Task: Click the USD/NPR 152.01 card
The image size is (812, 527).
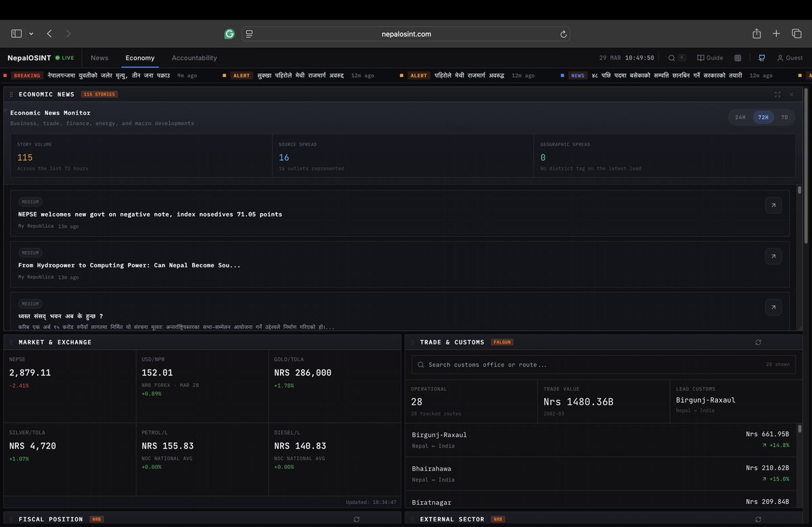Action: click(202, 387)
